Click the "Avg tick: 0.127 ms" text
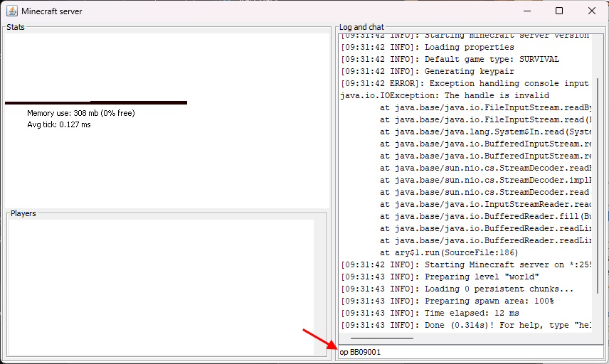Screen dimensions: 609x364 59,124
